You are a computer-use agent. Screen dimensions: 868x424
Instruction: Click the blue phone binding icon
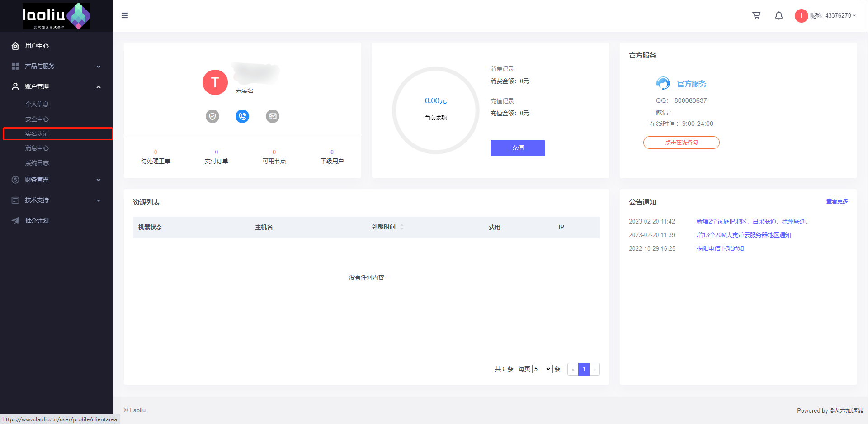click(x=242, y=116)
